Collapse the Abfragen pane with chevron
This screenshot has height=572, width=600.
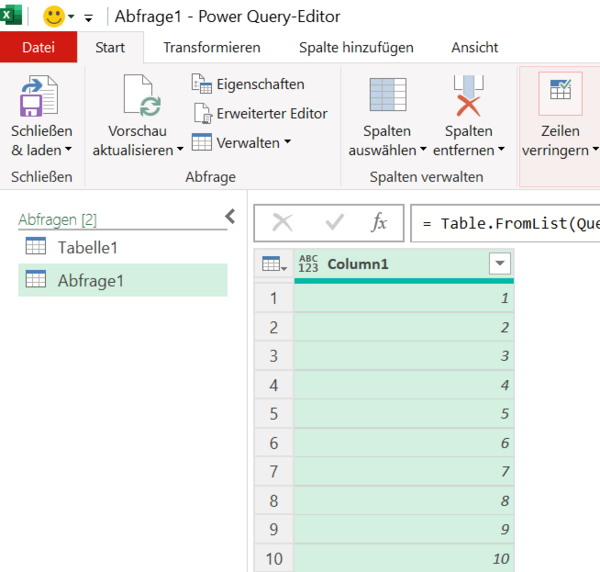(x=230, y=216)
